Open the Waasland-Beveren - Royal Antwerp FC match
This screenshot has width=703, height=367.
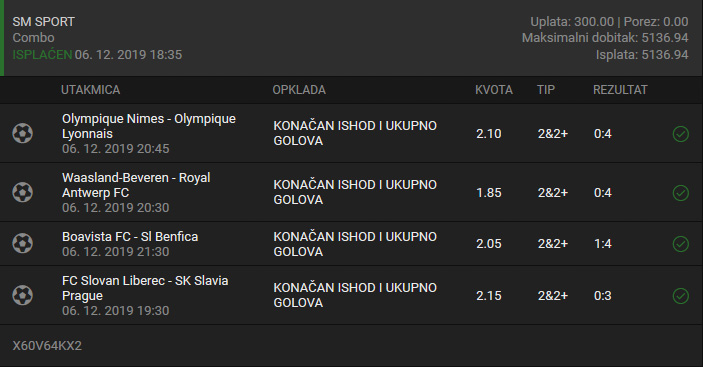pos(136,185)
